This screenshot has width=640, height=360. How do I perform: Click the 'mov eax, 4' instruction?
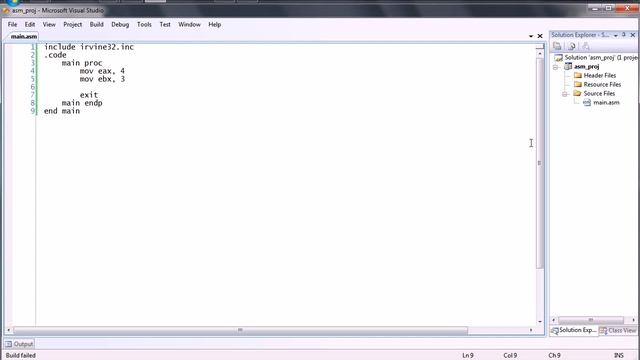[x=102, y=71]
